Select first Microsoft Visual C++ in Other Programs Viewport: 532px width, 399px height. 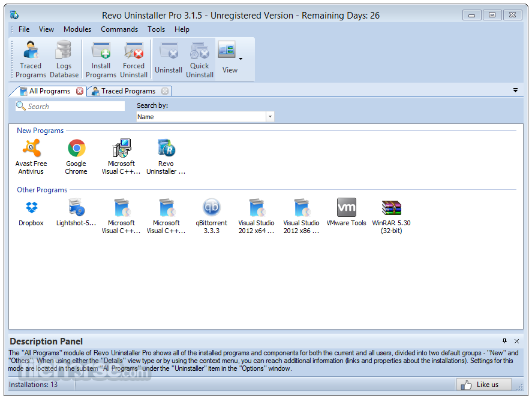(121, 216)
